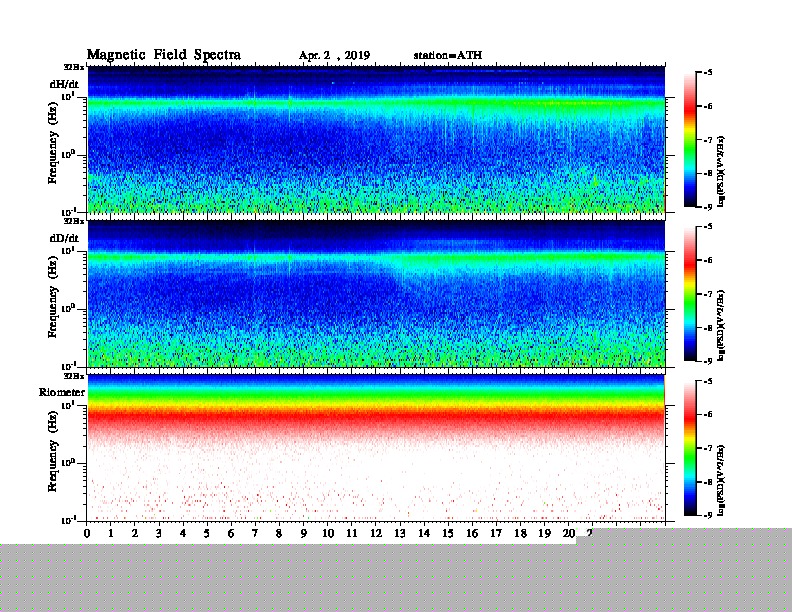
Task: Click hour tick label "1" on time axis
Action: 111,533
